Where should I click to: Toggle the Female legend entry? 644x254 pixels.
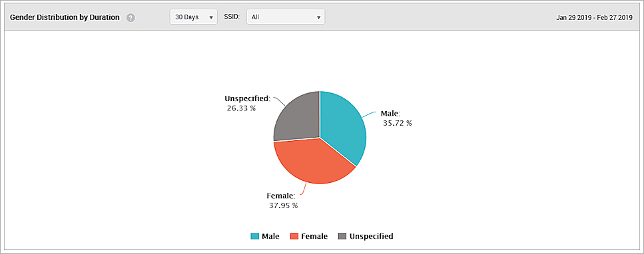point(309,236)
